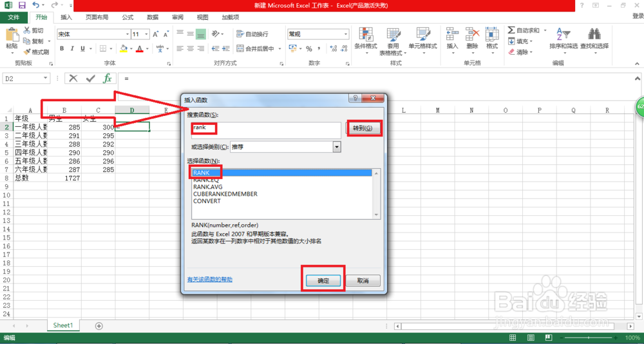This screenshot has width=644, height=344.
Task: Click the yellow Fill Color swatch
Action: coord(124,48)
